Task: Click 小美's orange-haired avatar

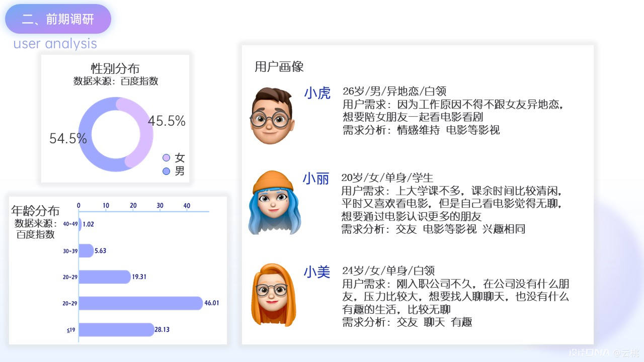Action: click(273, 295)
